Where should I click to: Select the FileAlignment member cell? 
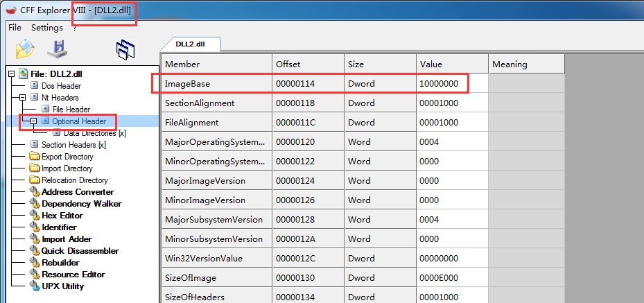click(216, 122)
